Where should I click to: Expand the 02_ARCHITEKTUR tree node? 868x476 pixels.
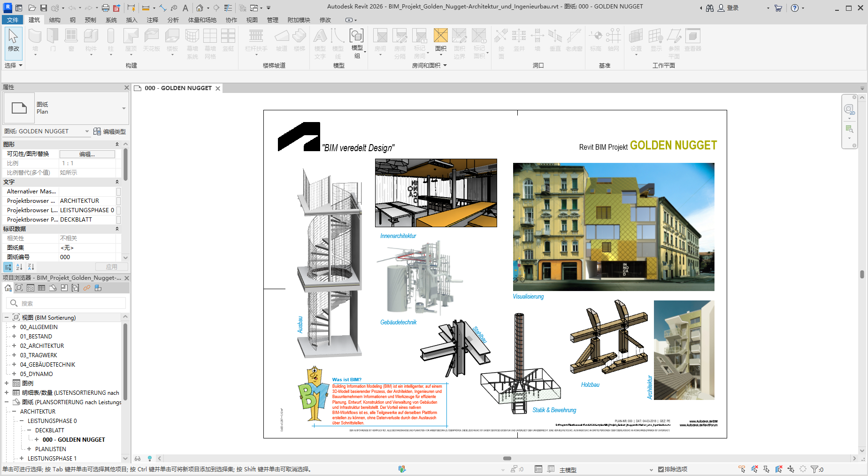[14, 345]
